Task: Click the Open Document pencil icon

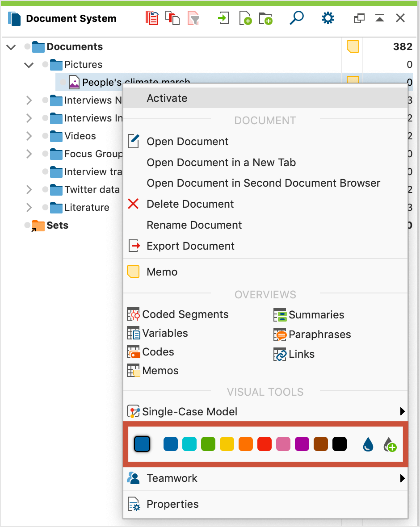Action: 134,141
